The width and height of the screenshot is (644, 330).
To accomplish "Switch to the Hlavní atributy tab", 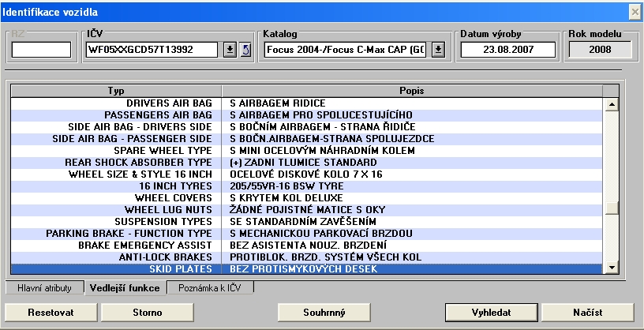I will click(44, 288).
